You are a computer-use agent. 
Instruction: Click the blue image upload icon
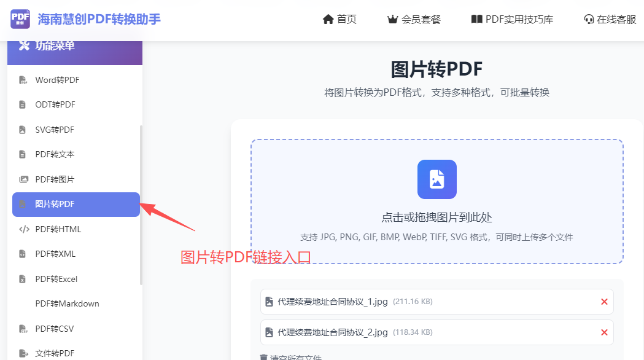tap(437, 179)
